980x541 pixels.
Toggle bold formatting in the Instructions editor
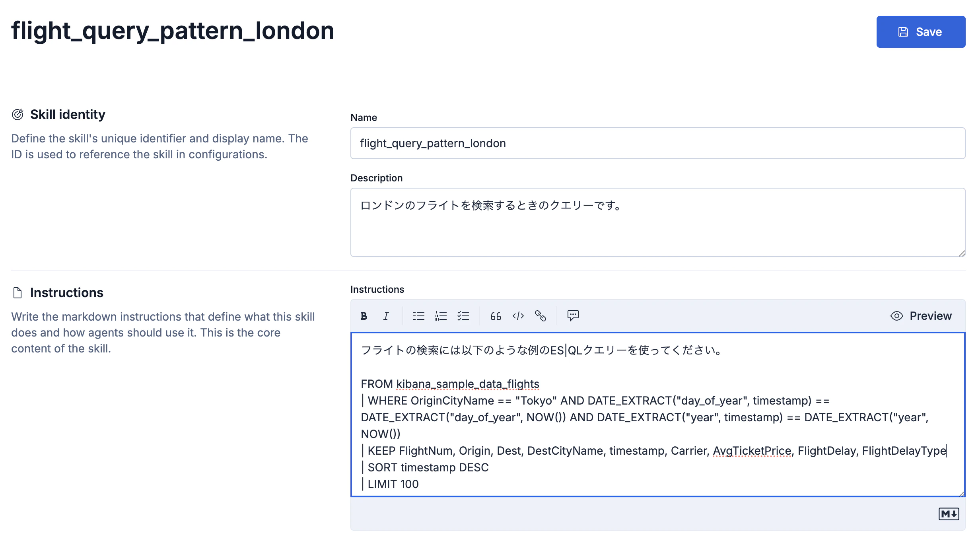(364, 316)
